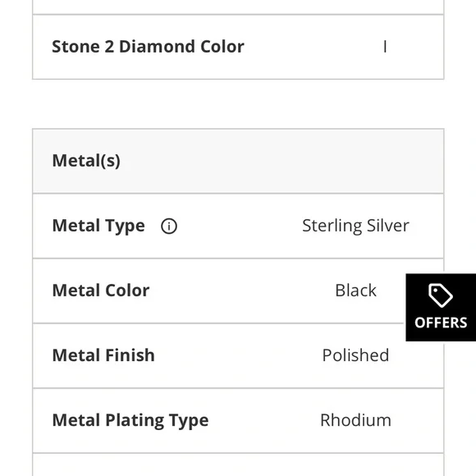Click the Metal Type row
This screenshot has height=476, width=476.
click(x=238, y=226)
